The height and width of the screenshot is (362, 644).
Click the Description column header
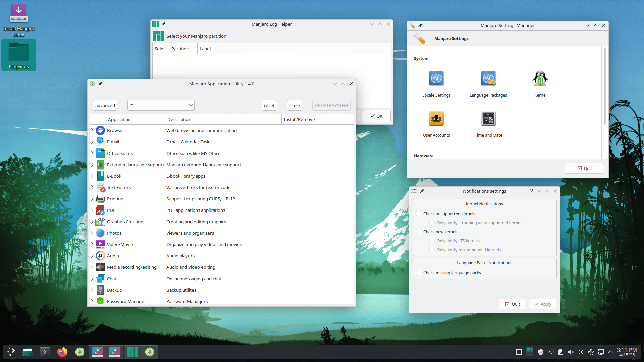pyautogui.click(x=223, y=119)
